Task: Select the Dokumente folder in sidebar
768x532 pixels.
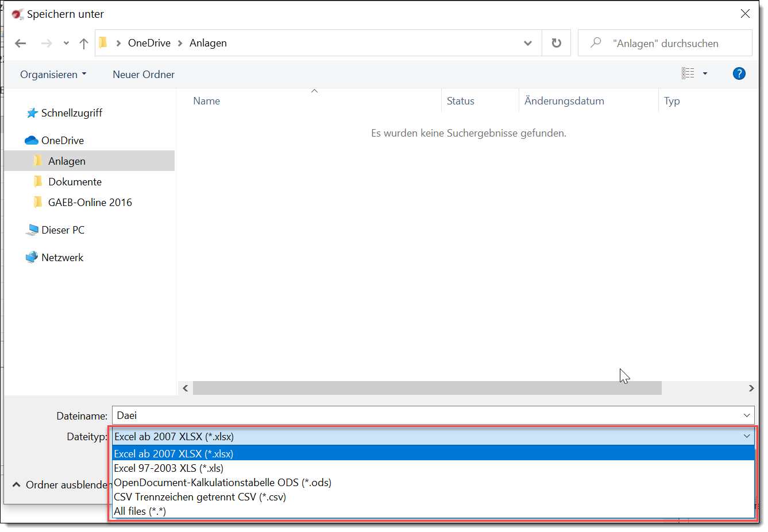Action: (75, 182)
